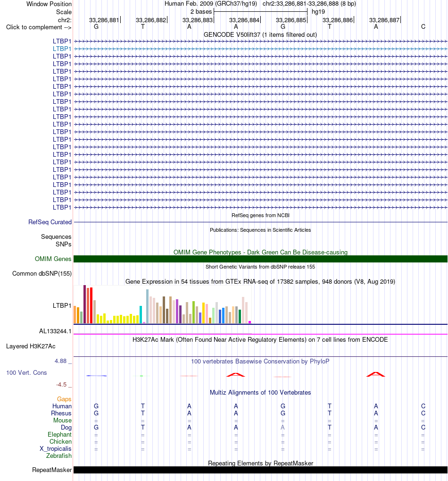
Task: Click 'Multiz Alignments of 100 Vertebrates' title
Action: click(260, 393)
